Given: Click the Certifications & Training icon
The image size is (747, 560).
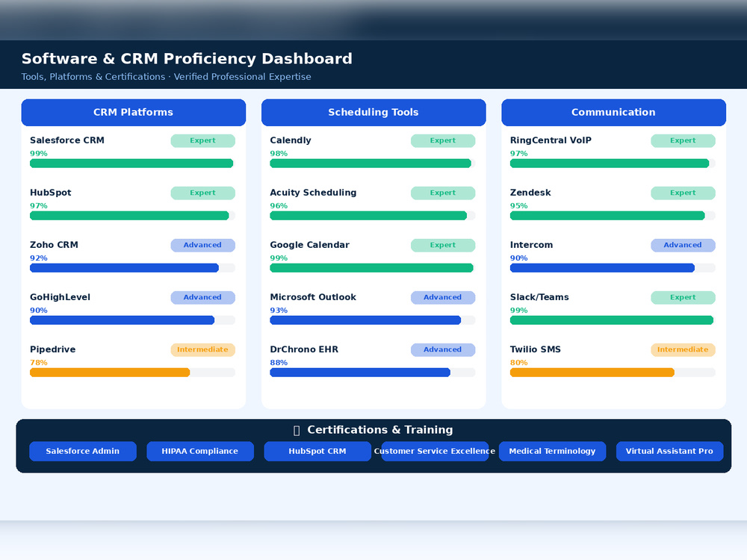Looking at the screenshot, I should pyautogui.click(x=297, y=431).
